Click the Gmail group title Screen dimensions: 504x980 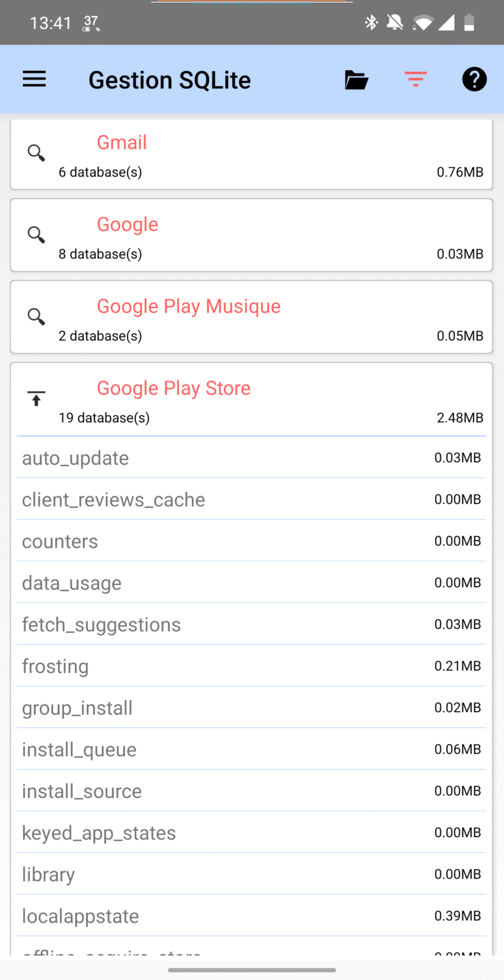(121, 142)
